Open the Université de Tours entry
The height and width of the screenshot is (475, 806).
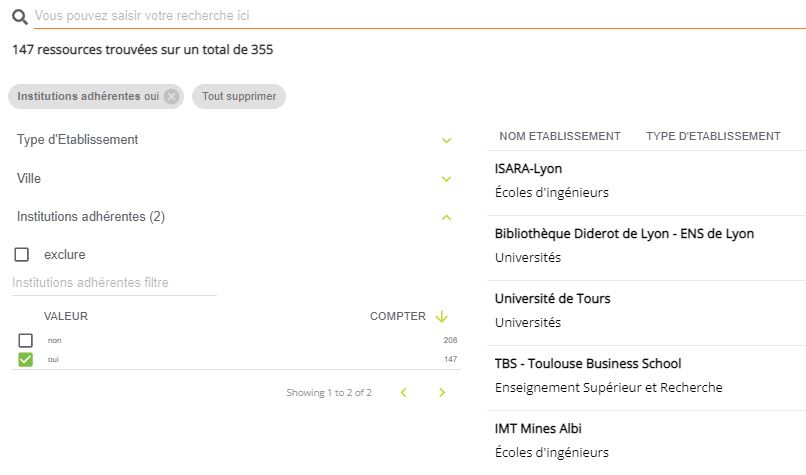point(552,299)
